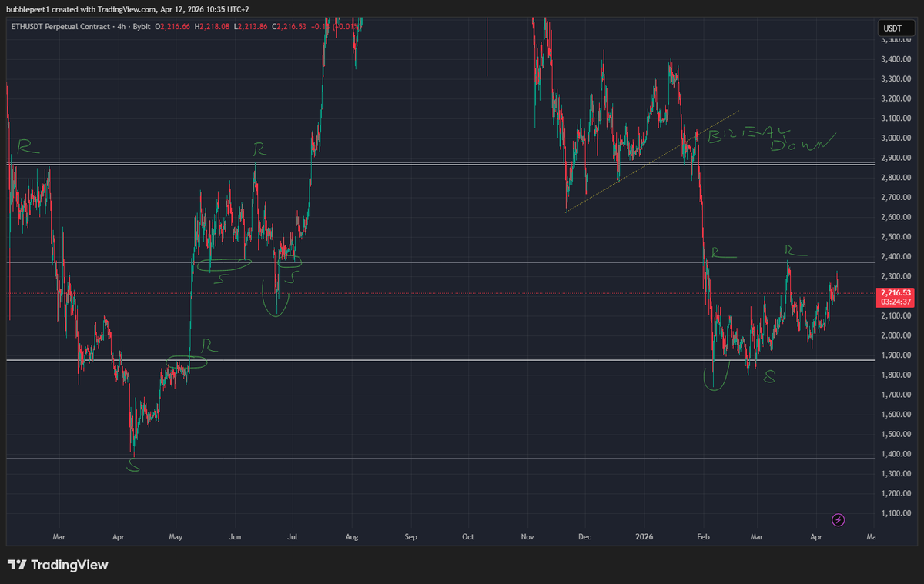Click the ETHUSDT Perpetual Contract symbol title
This screenshot has height=584, width=924.
coord(59,26)
